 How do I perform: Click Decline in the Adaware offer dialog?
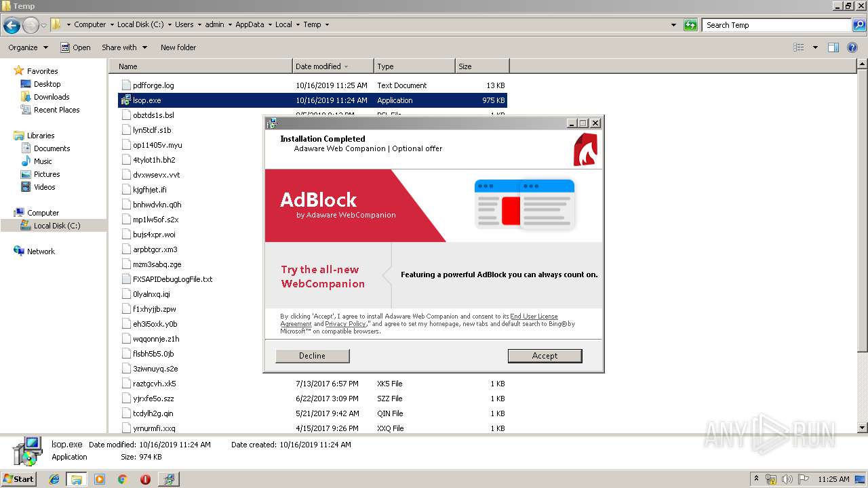tap(312, 356)
